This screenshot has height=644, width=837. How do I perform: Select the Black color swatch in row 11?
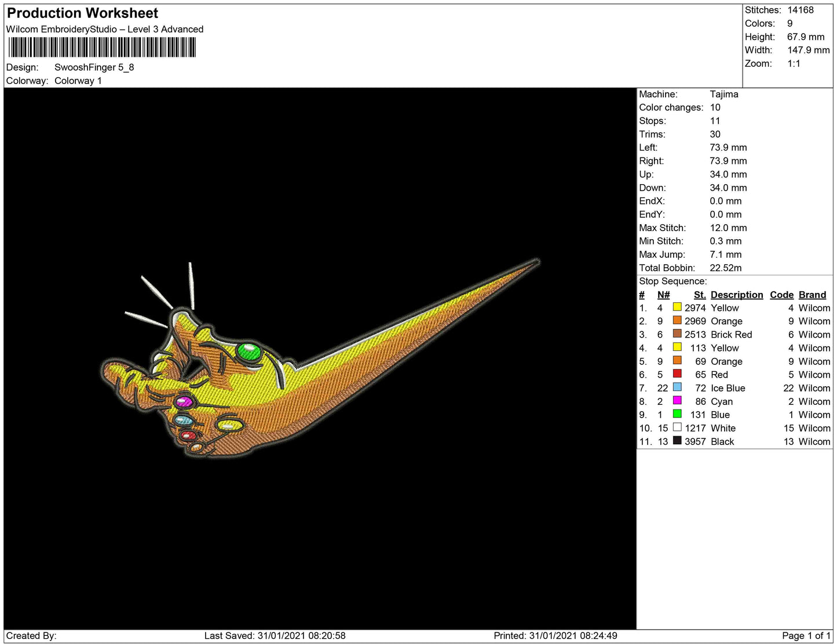(x=677, y=440)
